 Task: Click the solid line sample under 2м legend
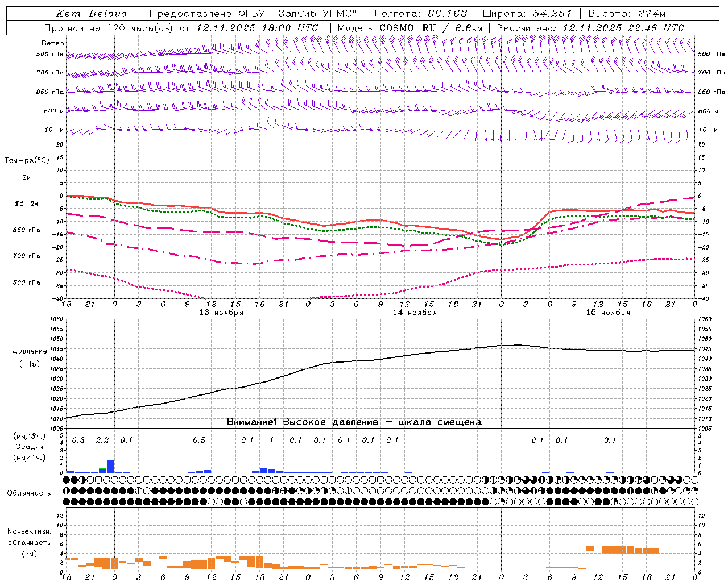click(26, 184)
